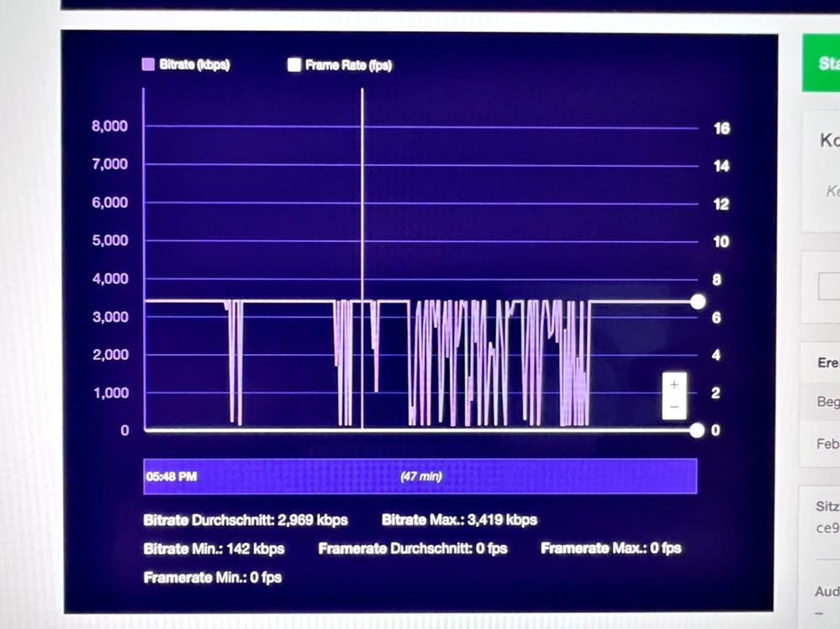Click the Bitrate Durchschnitt 2,969 kbps statistic
Screen dimensions: 840x629
tap(246, 521)
